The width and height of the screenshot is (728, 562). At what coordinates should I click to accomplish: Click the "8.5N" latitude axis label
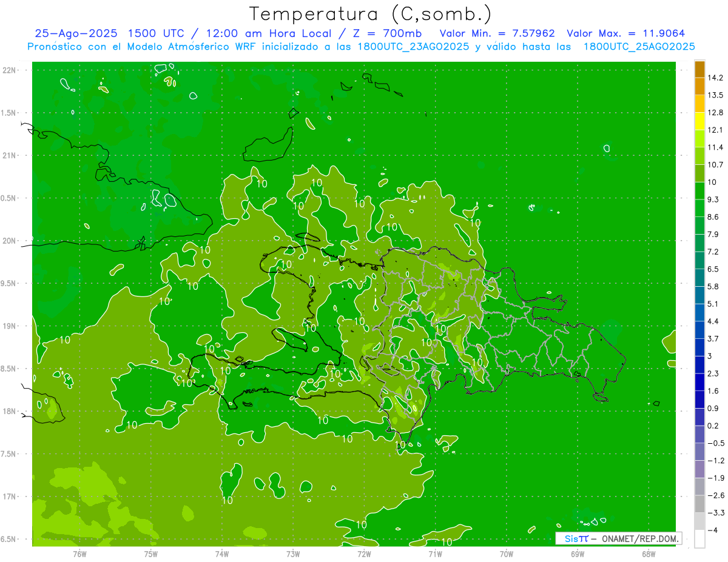9,369
